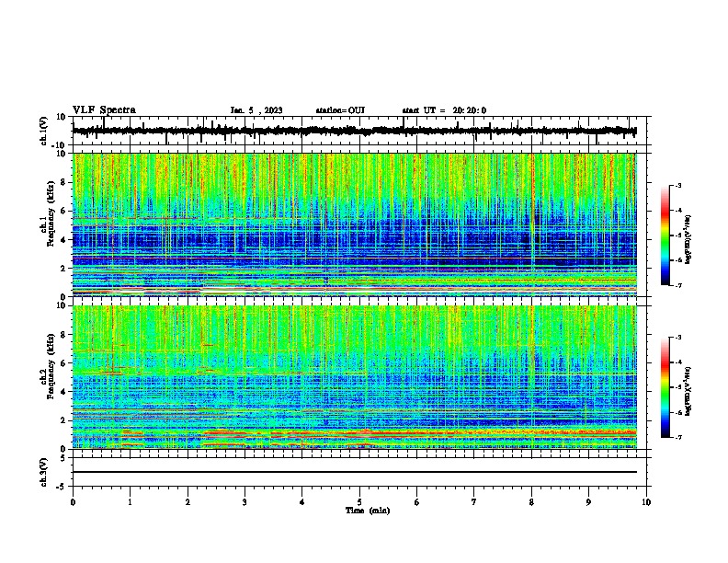Select the log(PSD) label beside ch.1 colorbar
Viewport: 728px width, 563px height.
(688, 239)
